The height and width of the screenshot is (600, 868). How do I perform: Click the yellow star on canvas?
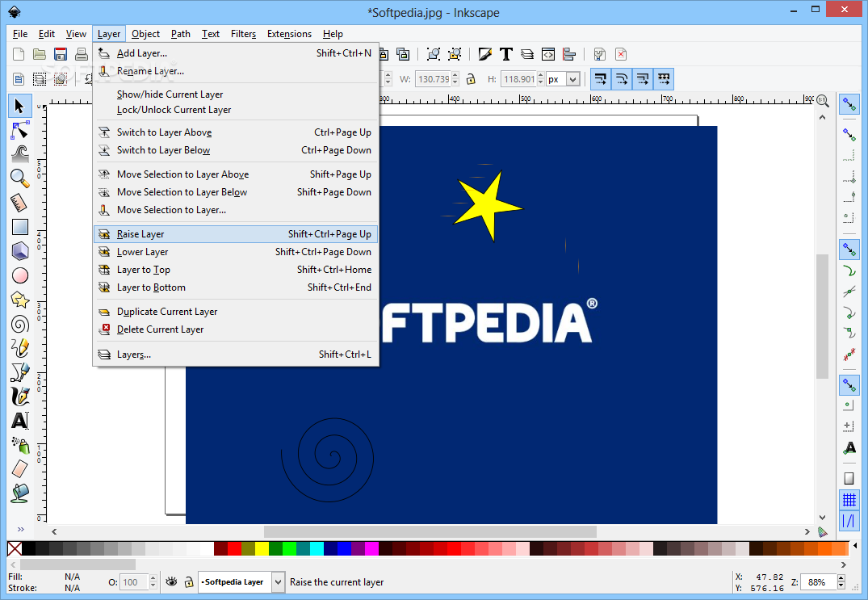pos(487,205)
